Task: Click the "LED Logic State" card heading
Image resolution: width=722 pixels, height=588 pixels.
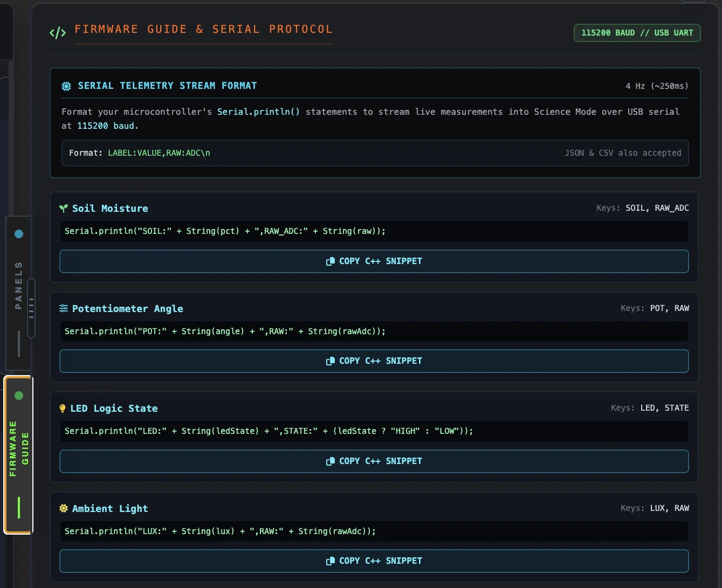Action: [114, 409]
